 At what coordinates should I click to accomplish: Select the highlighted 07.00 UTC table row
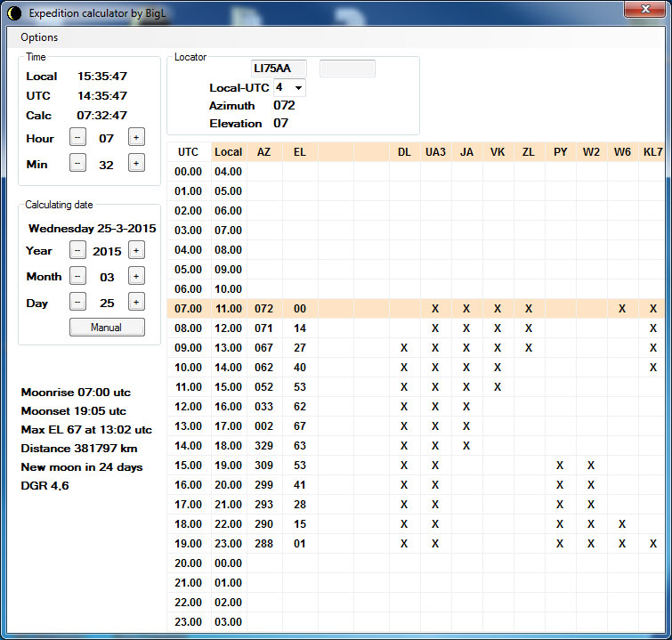tap(189, 308)
